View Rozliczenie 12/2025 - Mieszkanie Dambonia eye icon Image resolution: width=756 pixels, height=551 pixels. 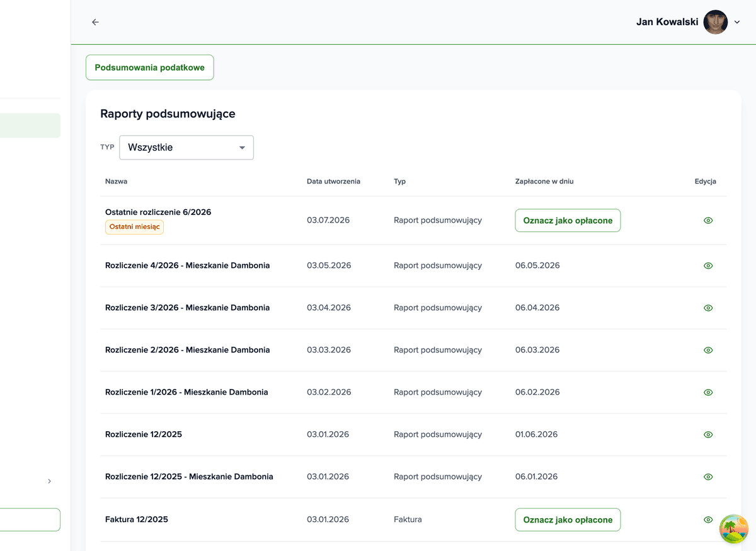point(708,477)
